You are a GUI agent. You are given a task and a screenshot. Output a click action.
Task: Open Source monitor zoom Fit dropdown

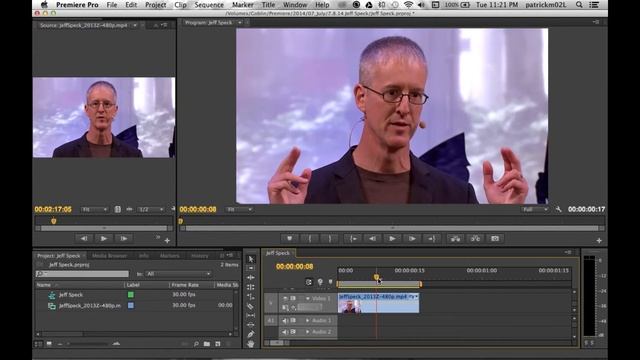coord(94,209)
